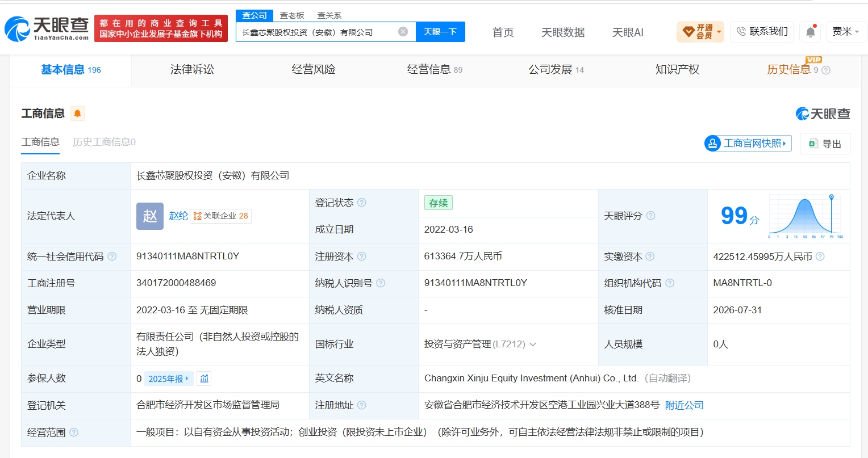This screenshot has height=458, width=868.
Task: Click the TianYanCha logo in the header
Action: point(47,28)
